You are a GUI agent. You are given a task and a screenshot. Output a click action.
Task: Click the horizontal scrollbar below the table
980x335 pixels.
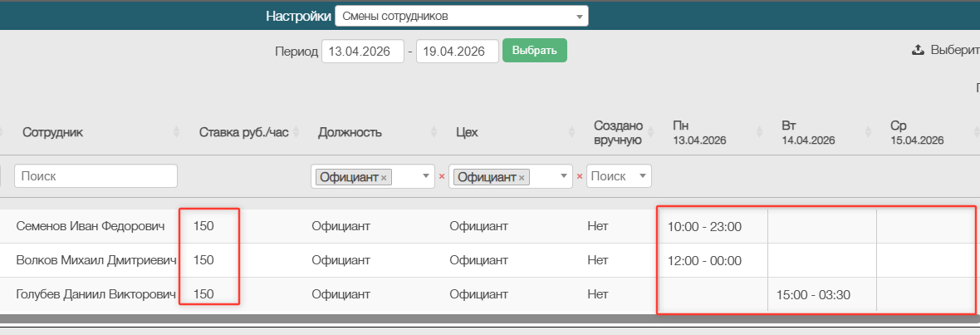490,318
